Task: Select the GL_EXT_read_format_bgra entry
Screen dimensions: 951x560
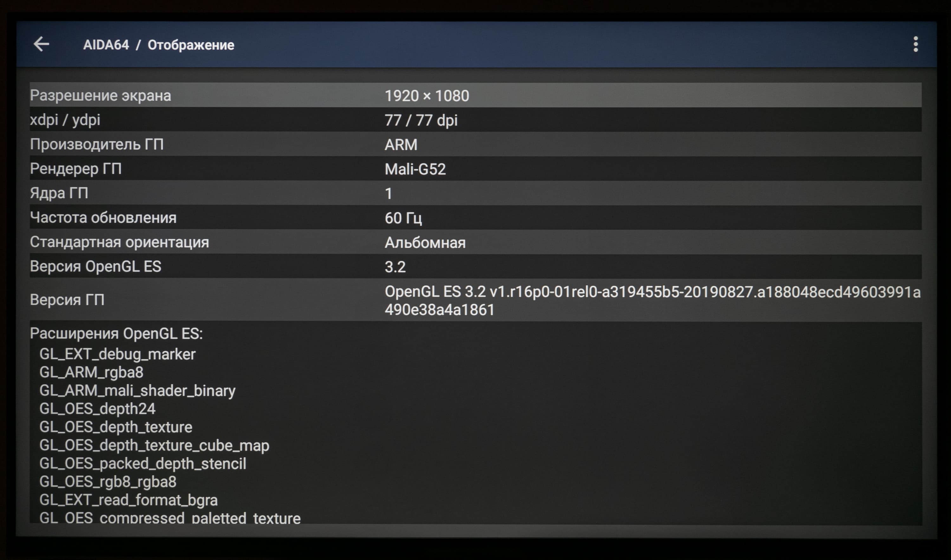Action: coord(128,500)
